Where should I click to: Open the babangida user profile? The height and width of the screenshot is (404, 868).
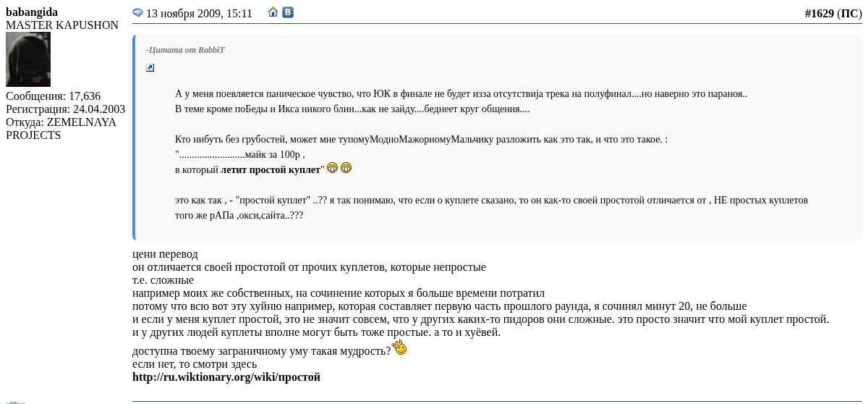coord(32,12)
